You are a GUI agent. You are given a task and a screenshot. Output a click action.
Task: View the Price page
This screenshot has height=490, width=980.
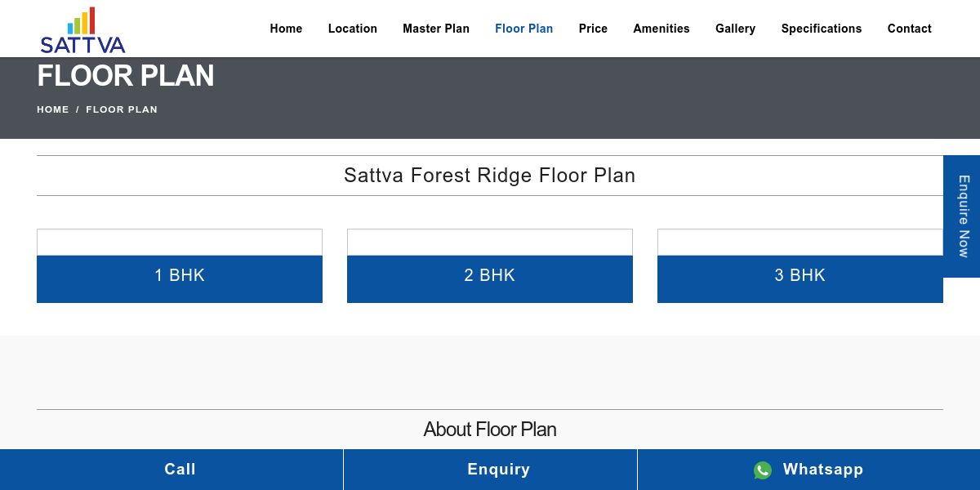tap(593, 29)
